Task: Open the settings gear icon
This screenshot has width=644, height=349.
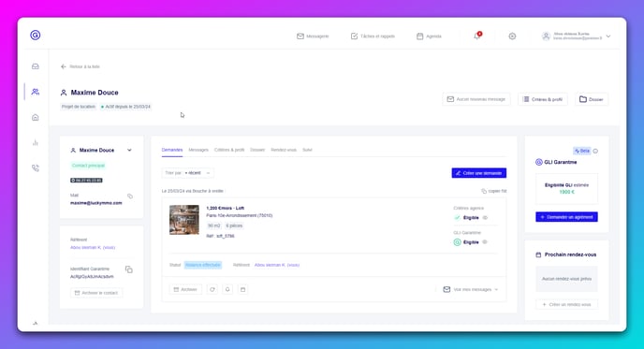Action: coord(512,36)
